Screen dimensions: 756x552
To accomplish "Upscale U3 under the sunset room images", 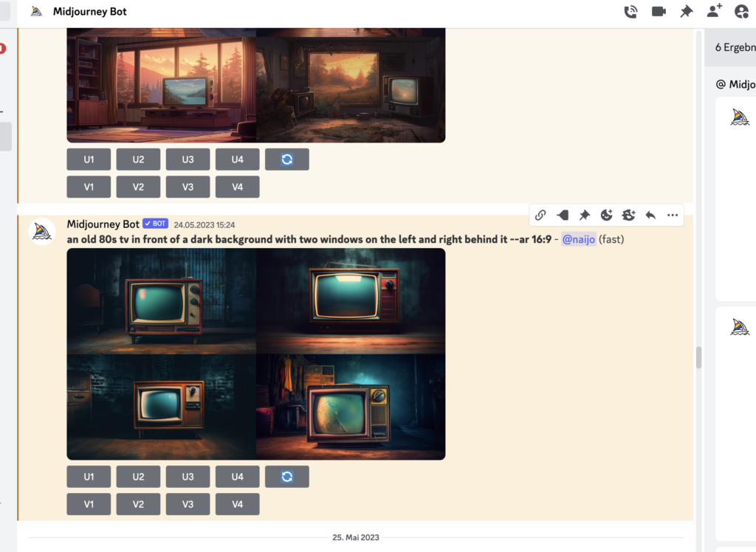I will pos(188,159).
